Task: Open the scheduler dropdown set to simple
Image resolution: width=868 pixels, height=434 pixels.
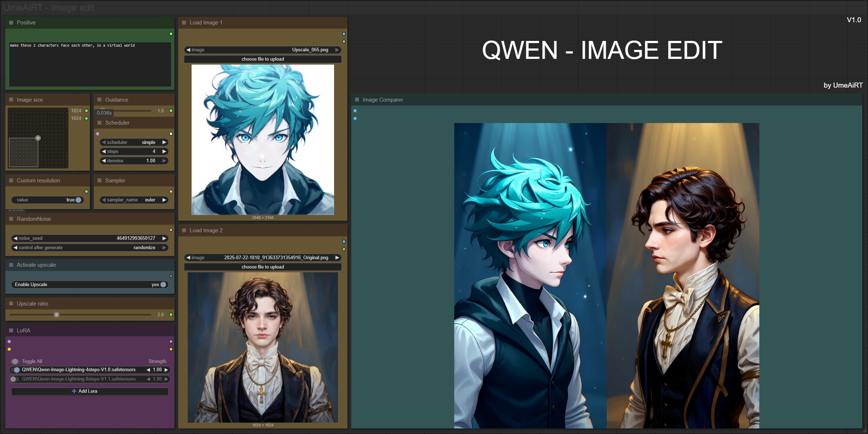Action: 134,143
